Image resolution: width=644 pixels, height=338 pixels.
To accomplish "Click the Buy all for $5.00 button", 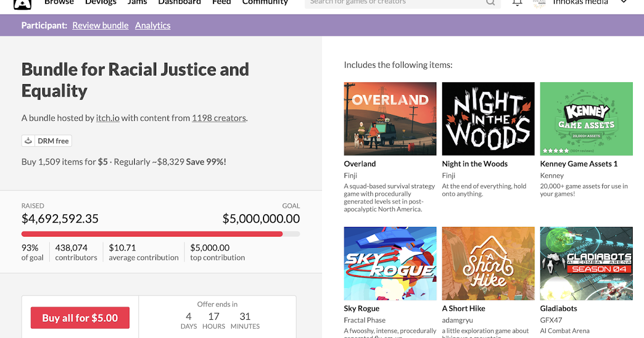I will [80, 318].
